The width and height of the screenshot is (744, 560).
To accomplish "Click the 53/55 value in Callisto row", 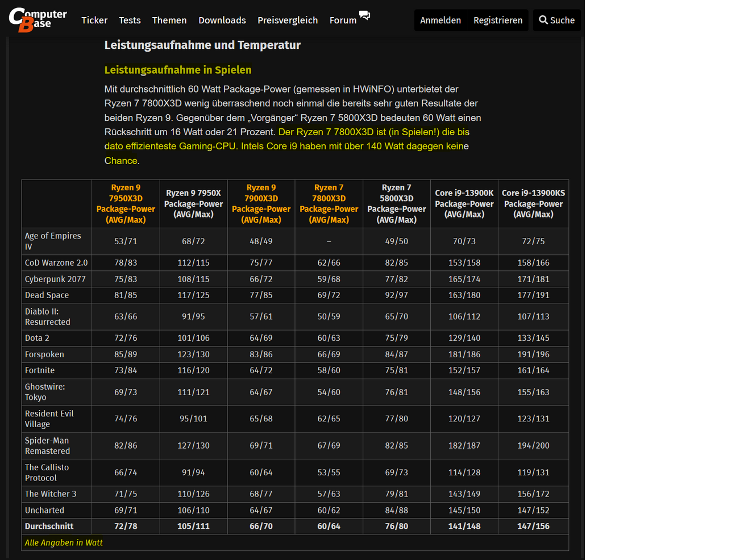I will (x=329, y=473).
